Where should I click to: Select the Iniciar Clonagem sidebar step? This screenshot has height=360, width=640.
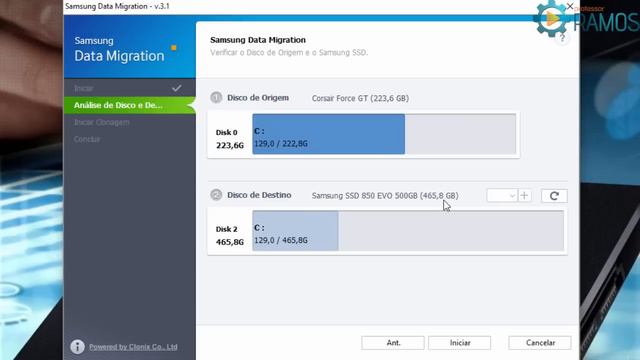pos(129,122)
